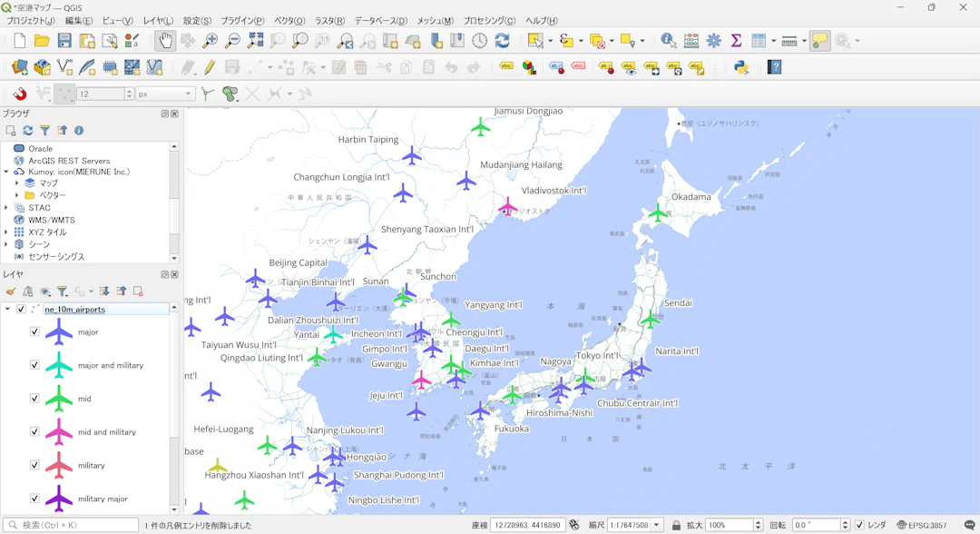Click the Zoom Full extent icon

[256, 41]
